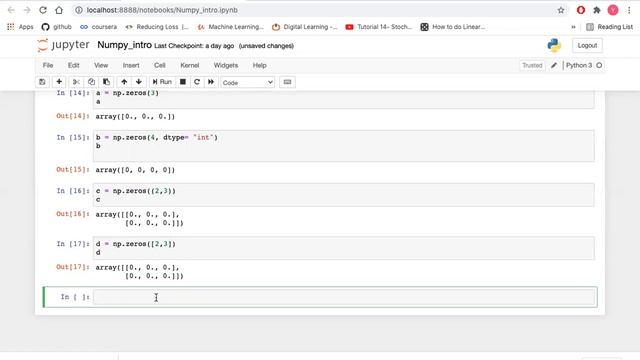Go back with the browser back arrow
The width and height of the screenshot is (640, 360).
[11, 10]
